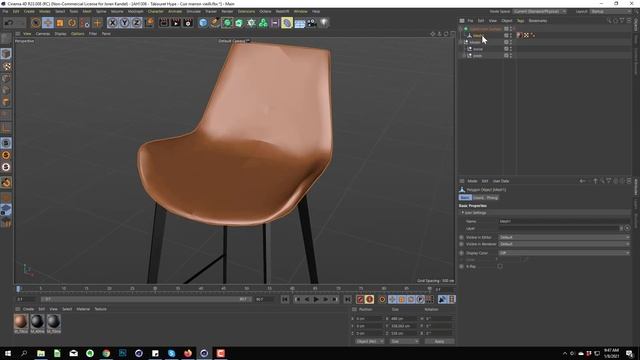This screenshot has width=640, height=360.
Task: Select the Basic tab in Attributes
Action: (x=465, y=198)
